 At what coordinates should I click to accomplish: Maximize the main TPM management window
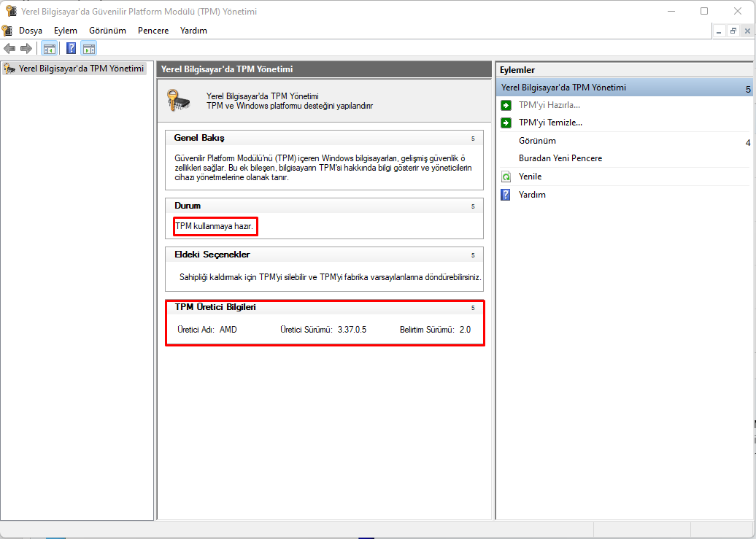704,11
